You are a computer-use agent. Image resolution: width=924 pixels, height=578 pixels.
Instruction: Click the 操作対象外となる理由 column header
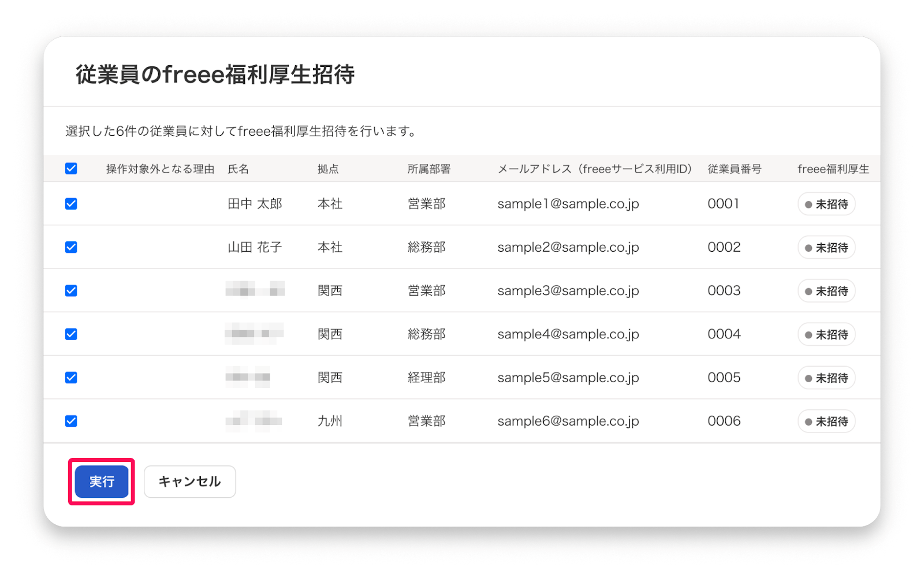click(x=160, y=169)
